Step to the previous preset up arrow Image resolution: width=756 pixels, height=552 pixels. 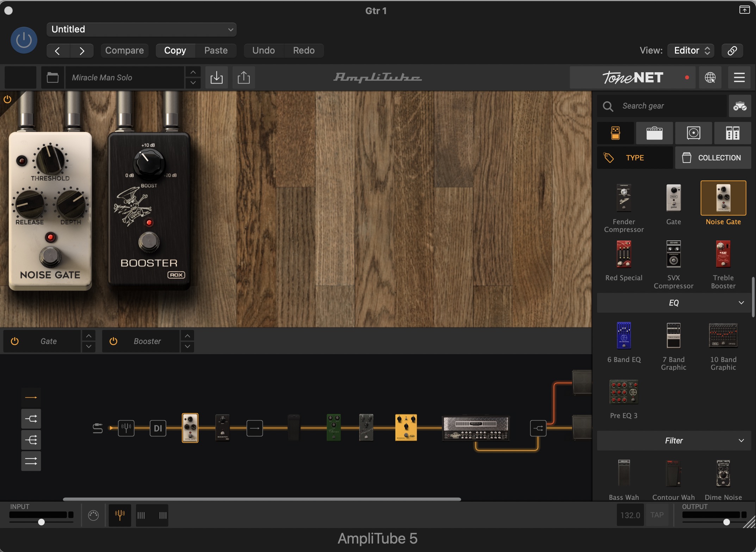(193, 72)
